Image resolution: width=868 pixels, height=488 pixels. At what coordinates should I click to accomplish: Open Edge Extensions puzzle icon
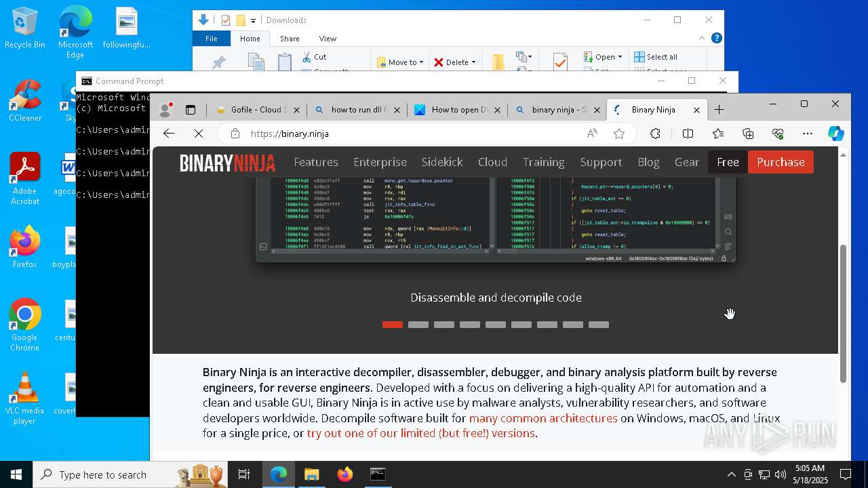[655, 134]
